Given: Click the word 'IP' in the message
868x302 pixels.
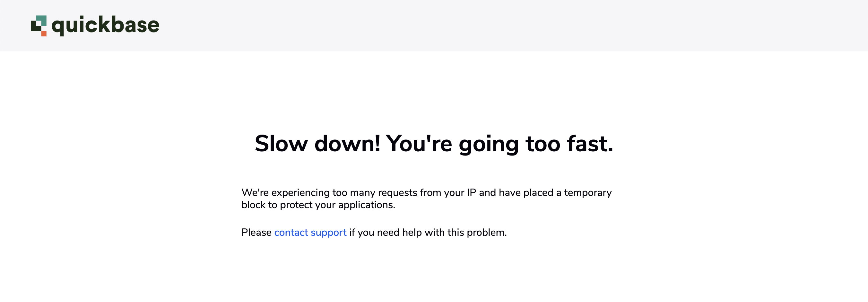Looking at the screenshot, I should pos(472,192).
